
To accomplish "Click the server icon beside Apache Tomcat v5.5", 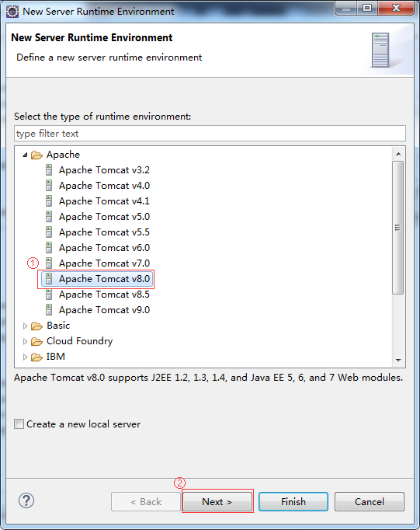I will (49, 232).
